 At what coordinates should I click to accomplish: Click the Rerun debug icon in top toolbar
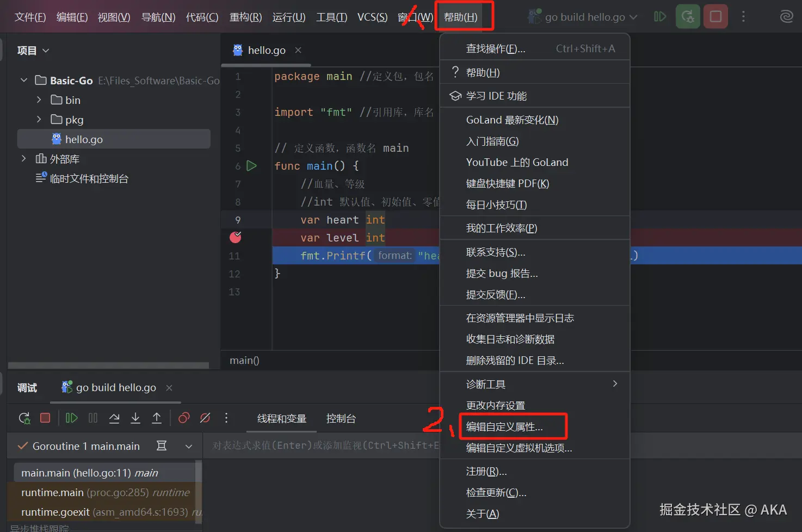(x=688, y=17)
